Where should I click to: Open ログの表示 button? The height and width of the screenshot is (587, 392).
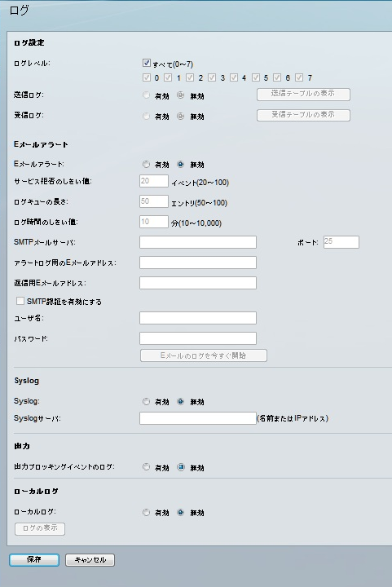coord(40,528)
